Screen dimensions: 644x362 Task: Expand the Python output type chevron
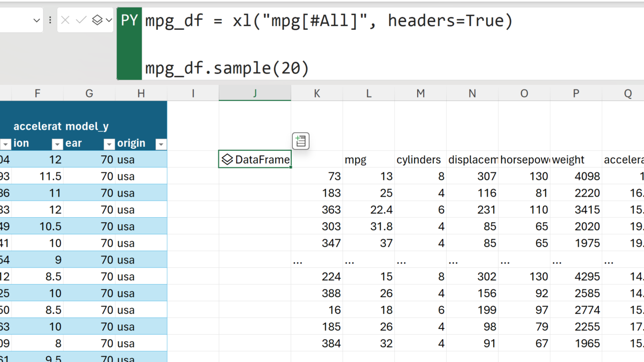[x=109, y=21]
